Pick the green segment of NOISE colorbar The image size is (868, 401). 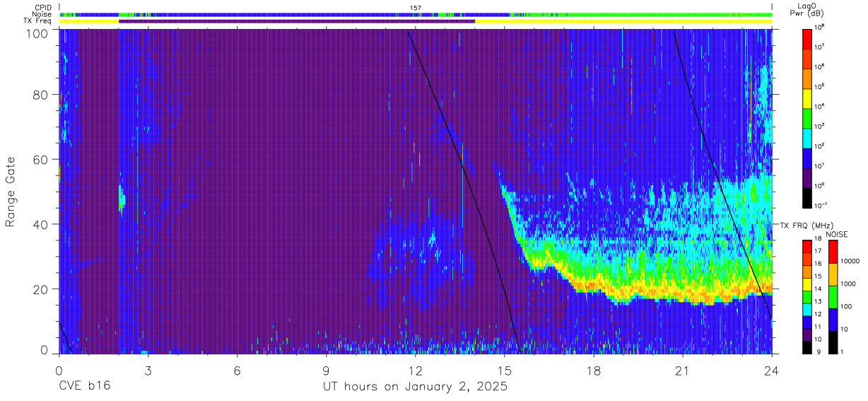[833, 296]
